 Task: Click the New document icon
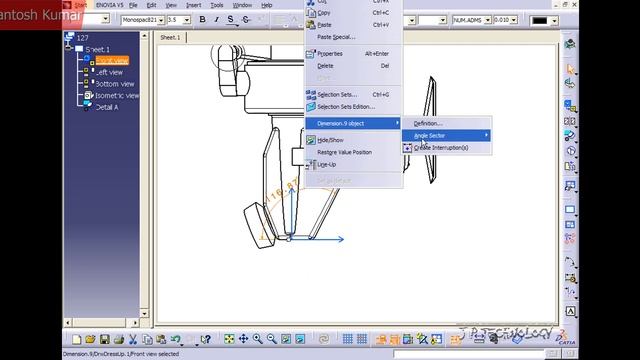tap(76, 339)
